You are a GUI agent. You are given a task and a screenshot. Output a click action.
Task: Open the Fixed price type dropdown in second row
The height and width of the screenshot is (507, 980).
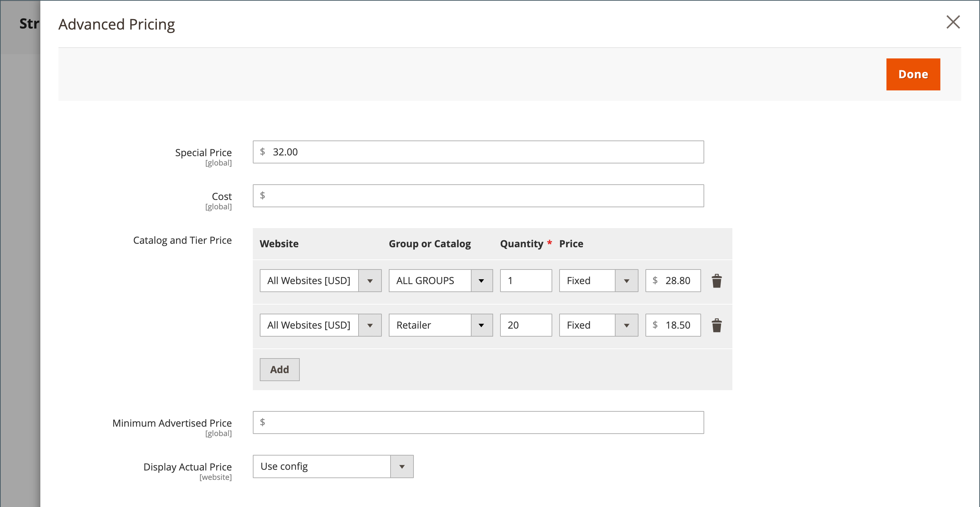pos(627,325)
